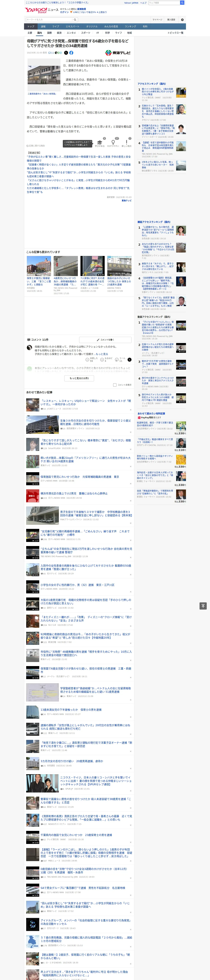Click the Tokai TV logo
Screen dimensions: 210x980
[118, 53]
